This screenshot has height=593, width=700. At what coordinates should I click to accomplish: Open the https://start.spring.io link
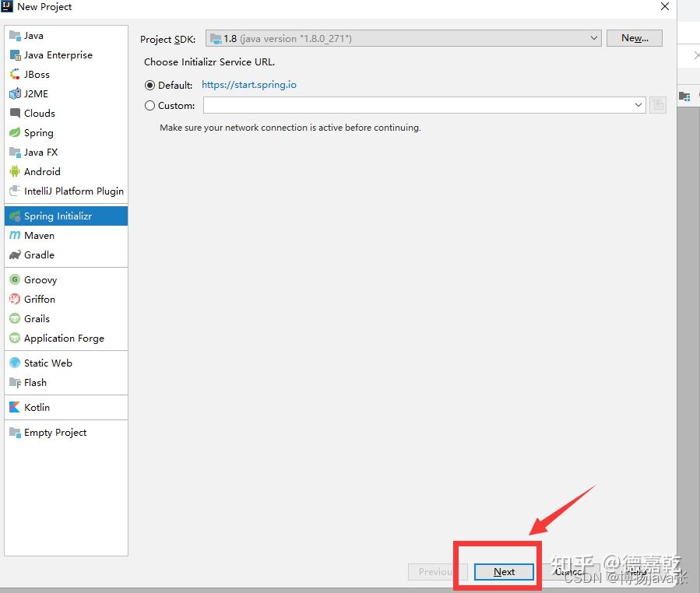(x=249, y=85)
